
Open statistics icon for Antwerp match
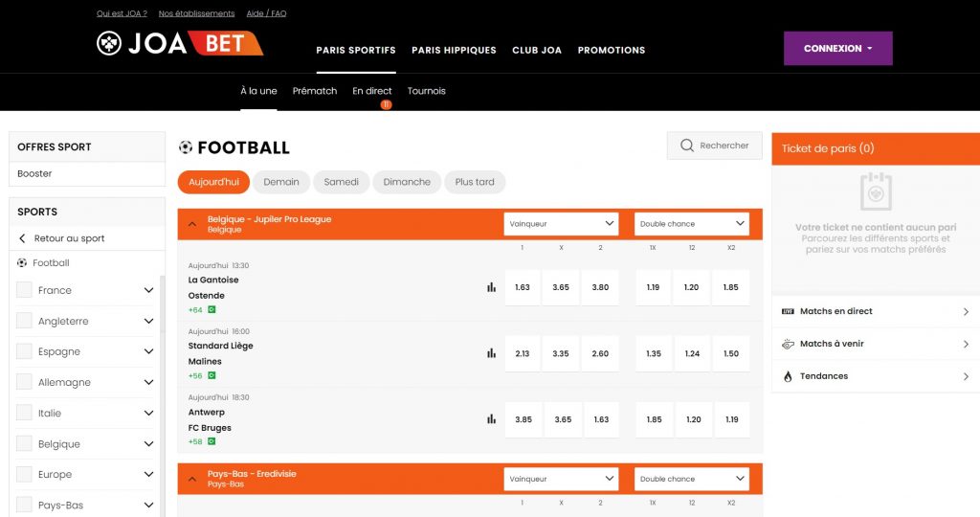(x=492, y=419)
